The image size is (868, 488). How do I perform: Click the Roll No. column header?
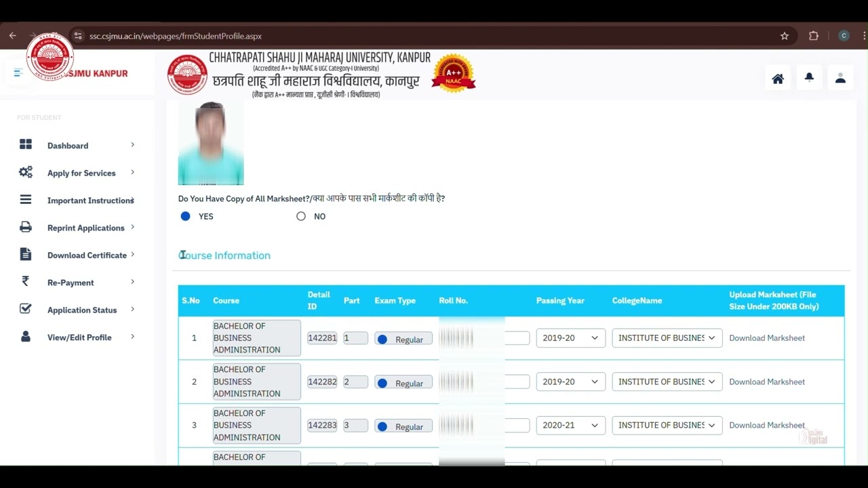pos(454,300)
